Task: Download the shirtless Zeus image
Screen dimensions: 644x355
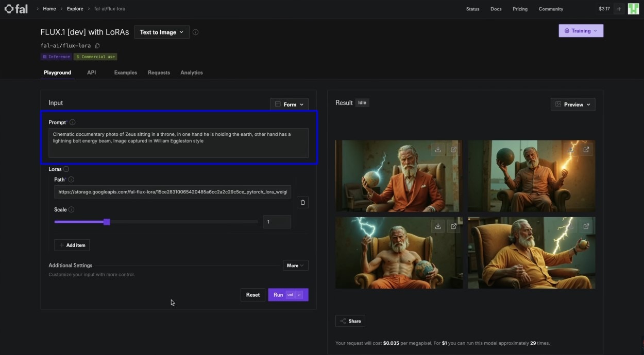Action: pyautogui.click(x=438, y=226)
